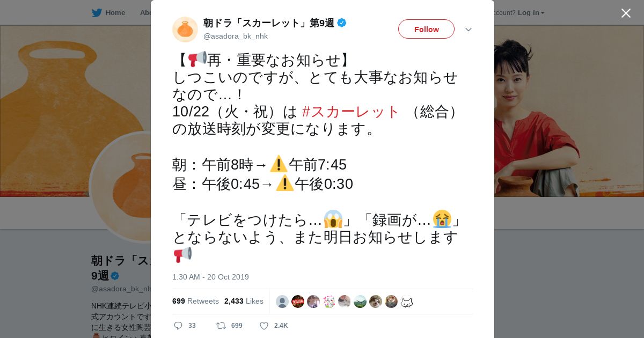
Task: Open the white cat liker avatar
Action: (407, 302)
